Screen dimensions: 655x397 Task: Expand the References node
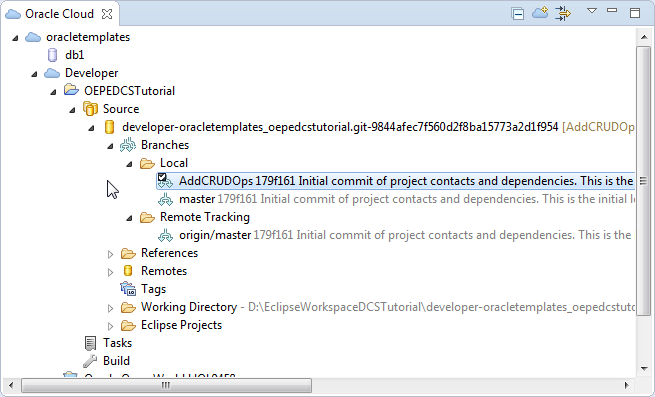[110, 254]
